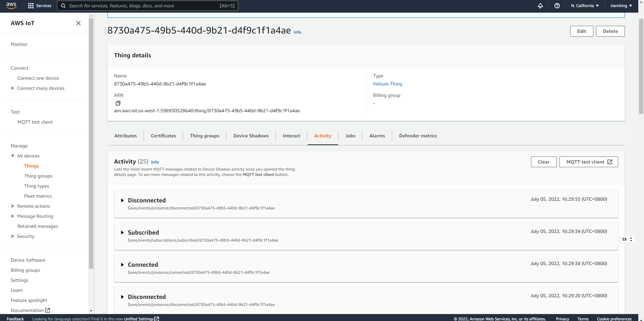644x321 pixels.
Task: Click the EN language indicator
Action: click(x=624, y=239)
